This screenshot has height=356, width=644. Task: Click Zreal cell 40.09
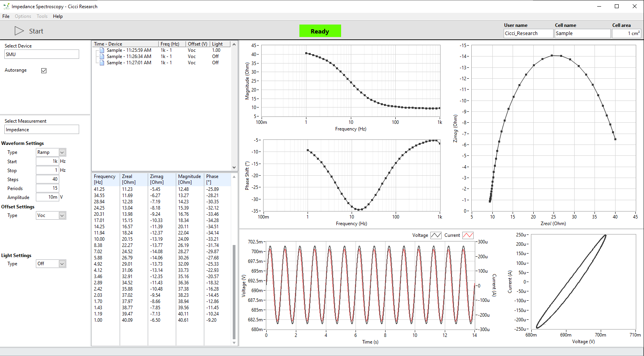tap(127, 320)
